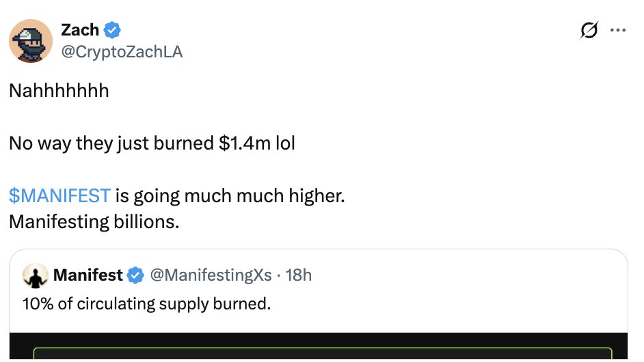
Task: Click the 'No way they just burned $1.4m lol' line
Action: pyautogui.click(x=152, y=143)
